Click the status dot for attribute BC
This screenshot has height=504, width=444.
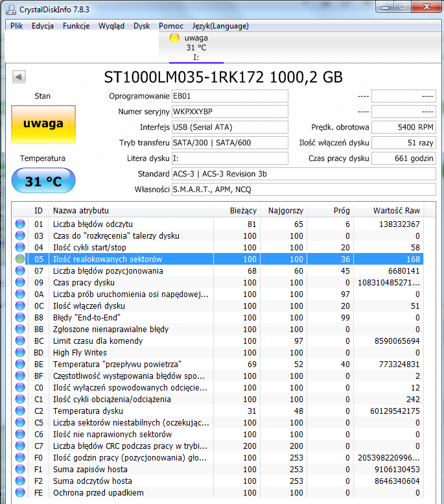pos(20,341)
